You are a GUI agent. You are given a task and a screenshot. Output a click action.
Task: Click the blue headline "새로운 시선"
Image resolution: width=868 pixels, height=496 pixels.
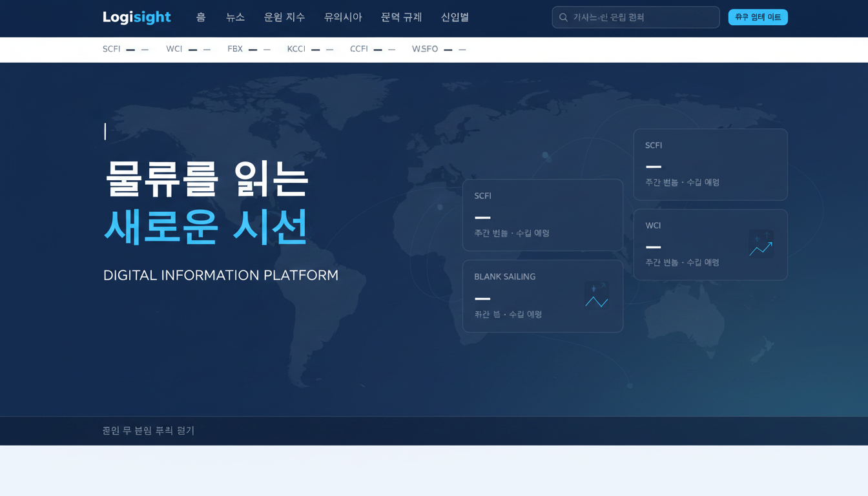pyautogui.click(x=205, y=227)
